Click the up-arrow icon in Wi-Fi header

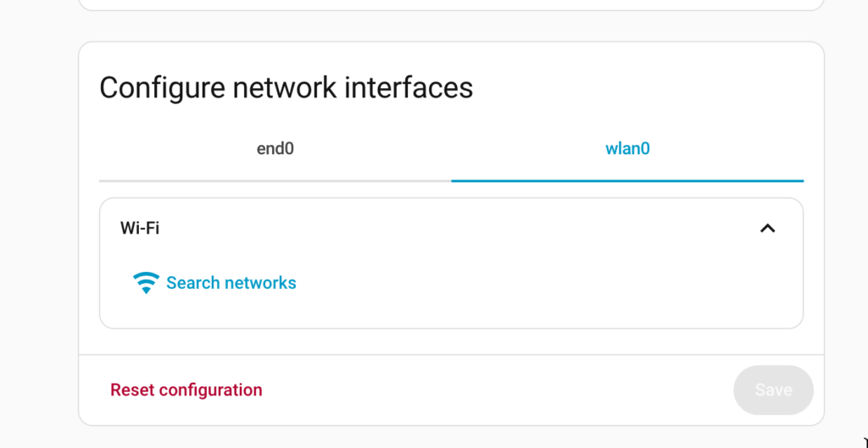tap(767, 228)
